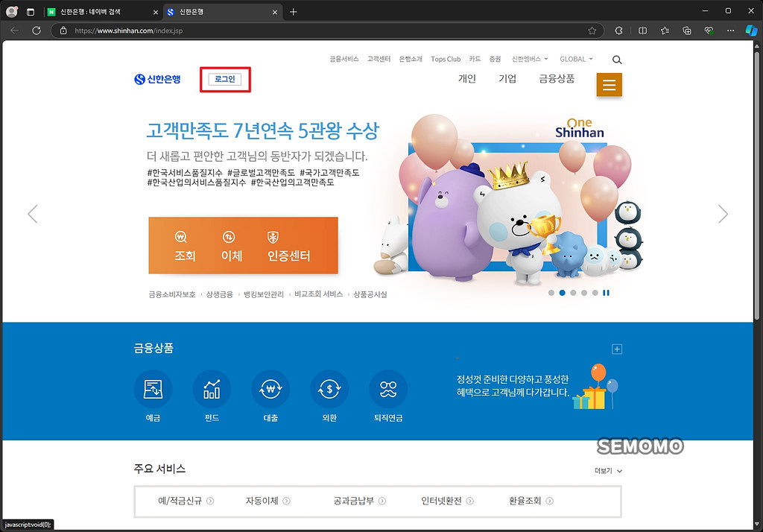Open the 뱅킹보안관리 link
Viewport: 763px width, 532px height.
pyautogui.click(x=264, y=294)
